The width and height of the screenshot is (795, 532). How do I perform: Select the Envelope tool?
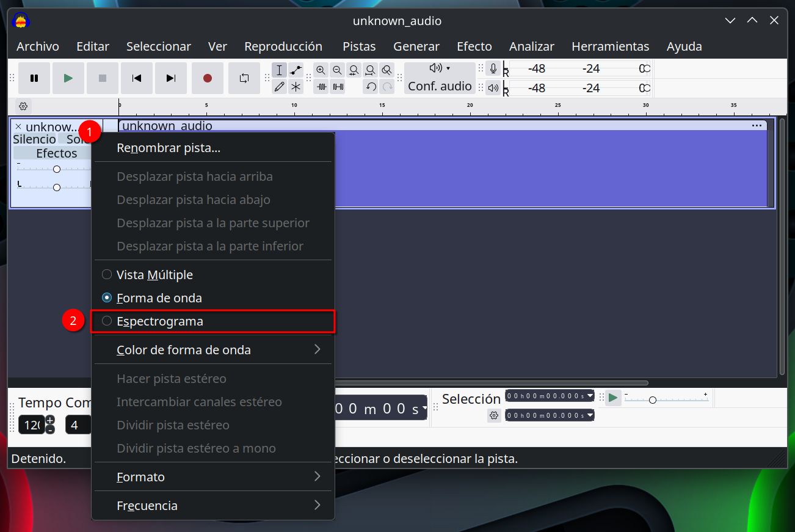(x=296, y=70)
